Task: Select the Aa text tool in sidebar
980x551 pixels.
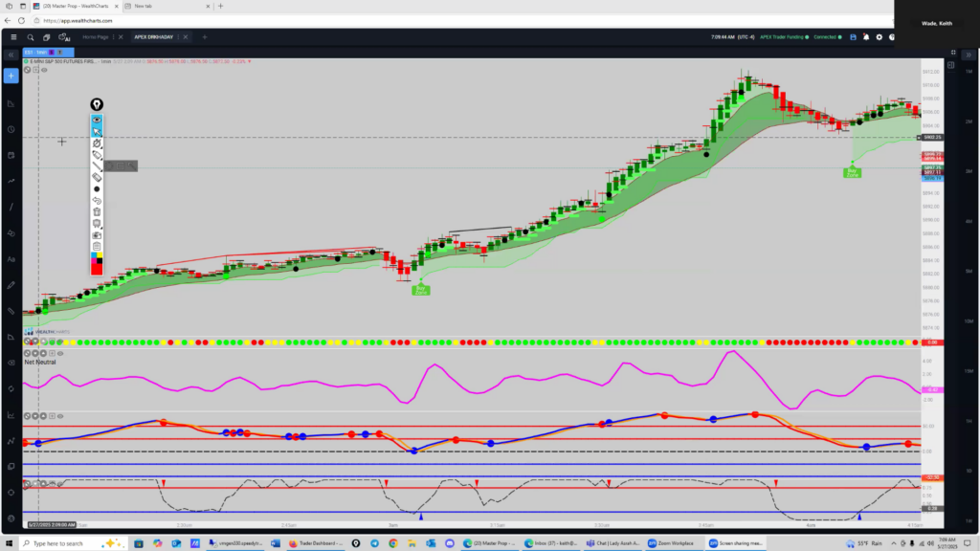Action: pyautogui.click(x=11, y=258)
